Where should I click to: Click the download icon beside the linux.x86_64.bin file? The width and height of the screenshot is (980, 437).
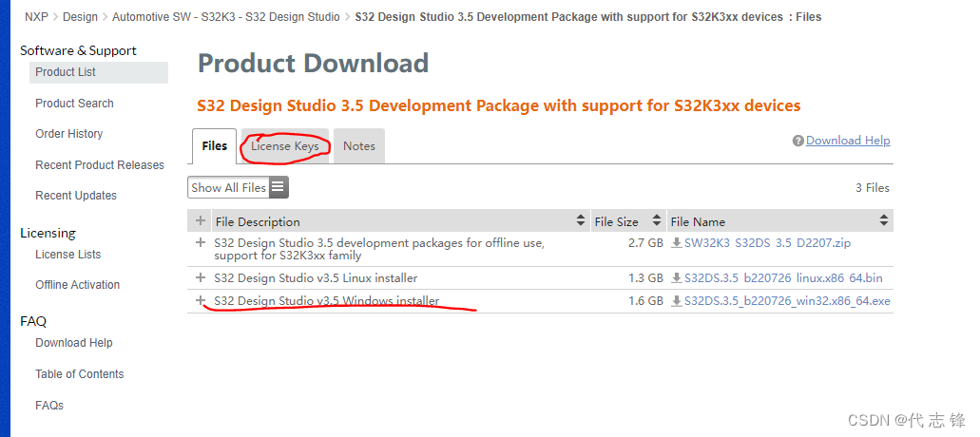676,277
